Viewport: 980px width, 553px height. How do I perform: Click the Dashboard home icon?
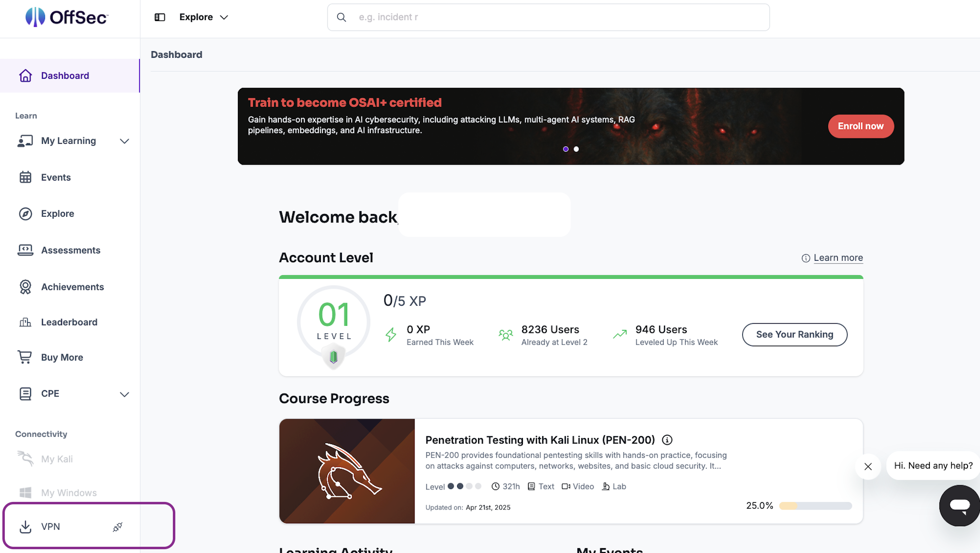pos(25,75)
